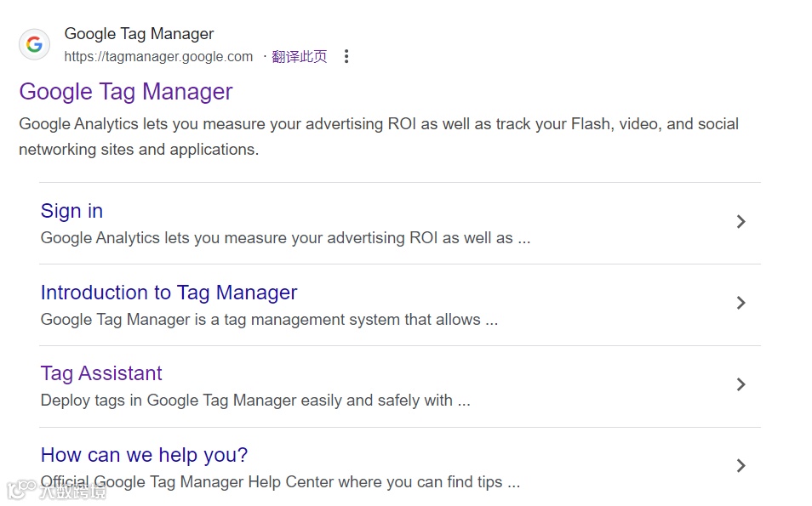Select the Google Tag Manager site name
This screenshot has height=506, width=812.
pos(139,34)
